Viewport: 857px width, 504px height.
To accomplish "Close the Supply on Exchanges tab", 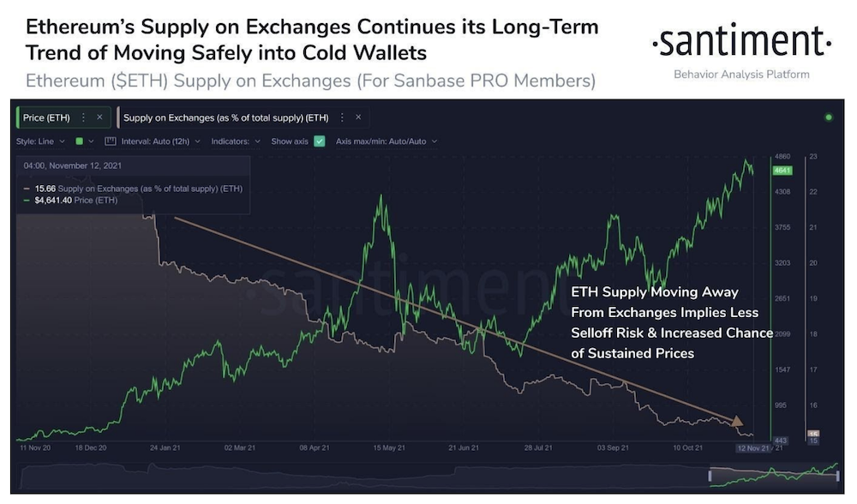I will [357, 117].
